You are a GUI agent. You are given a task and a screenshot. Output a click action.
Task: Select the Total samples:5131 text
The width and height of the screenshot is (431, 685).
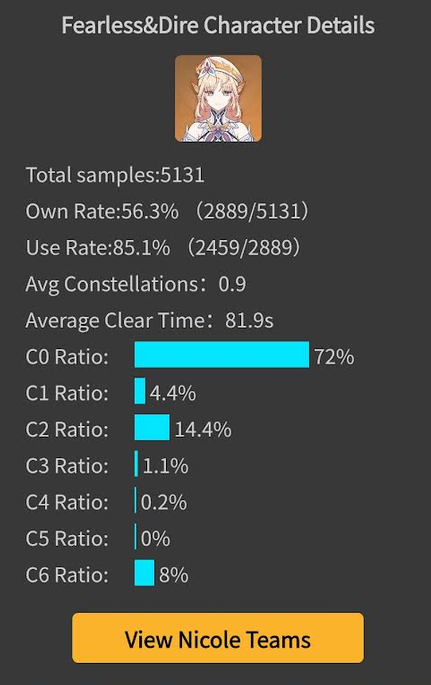click(x=115, y=175)
